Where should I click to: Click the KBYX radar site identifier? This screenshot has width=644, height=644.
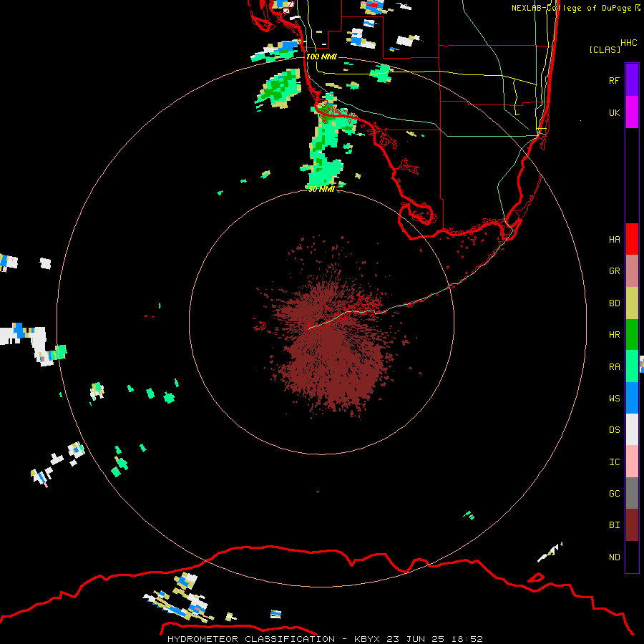click(x=367, y=639)
